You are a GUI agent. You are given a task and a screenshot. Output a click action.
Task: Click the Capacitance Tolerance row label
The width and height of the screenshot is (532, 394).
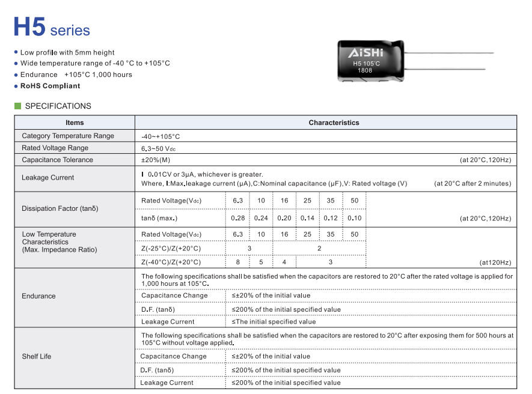tap(58, 160)
